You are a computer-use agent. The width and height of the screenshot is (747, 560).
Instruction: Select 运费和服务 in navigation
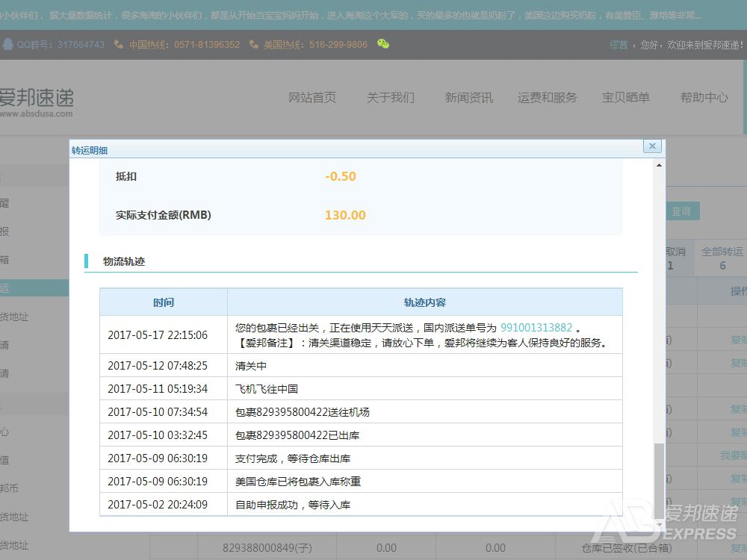(547, 98)
